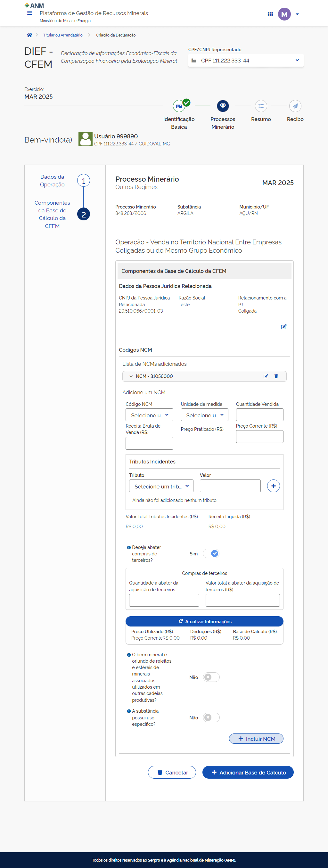Click the home breadcrumb icon
This screenshot has width=328, height=868.
[29, 35]
